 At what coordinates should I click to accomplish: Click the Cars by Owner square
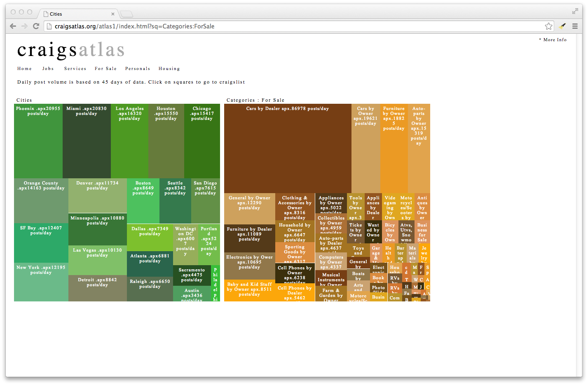tap(366, 149)
